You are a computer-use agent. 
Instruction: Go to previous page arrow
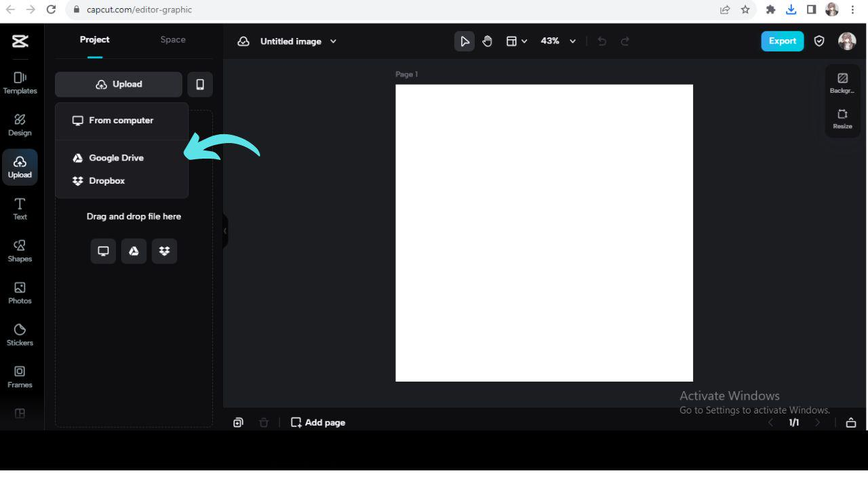pos(770,423)
